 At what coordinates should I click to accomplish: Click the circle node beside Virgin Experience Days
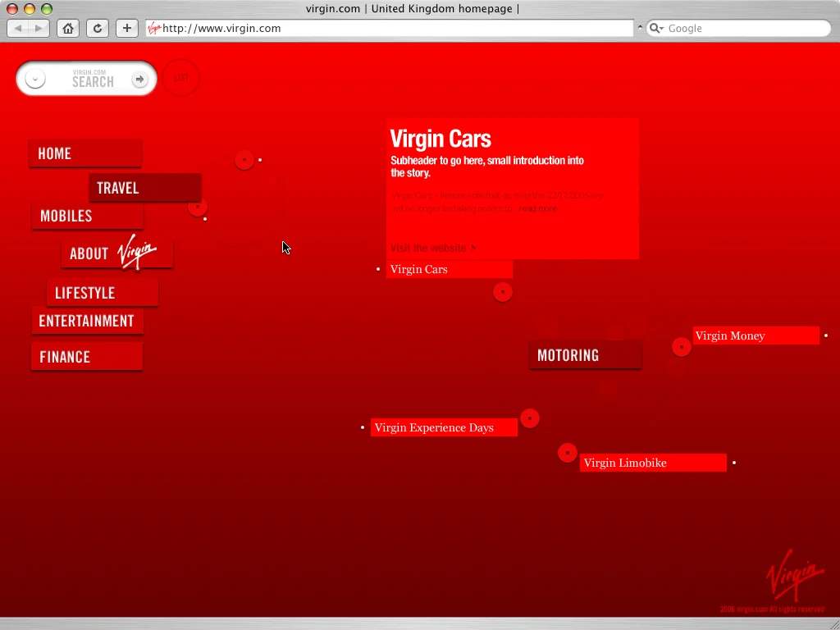(530, 418)
